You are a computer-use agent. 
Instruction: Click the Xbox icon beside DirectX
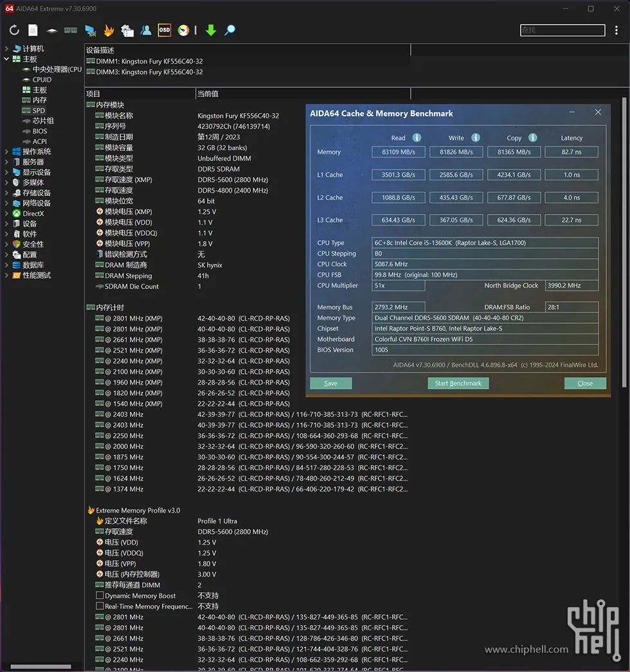pyautogui.click(x=17, y=213)
